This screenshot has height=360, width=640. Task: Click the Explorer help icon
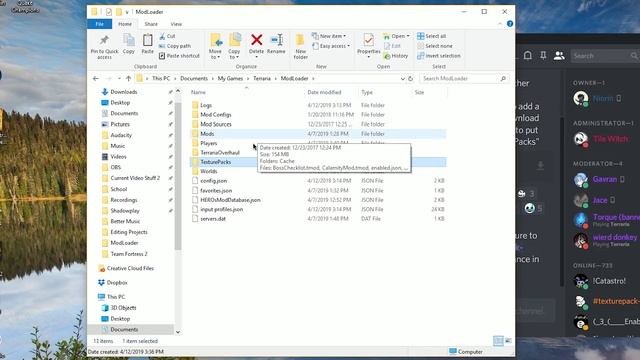[x=510, y=24]
